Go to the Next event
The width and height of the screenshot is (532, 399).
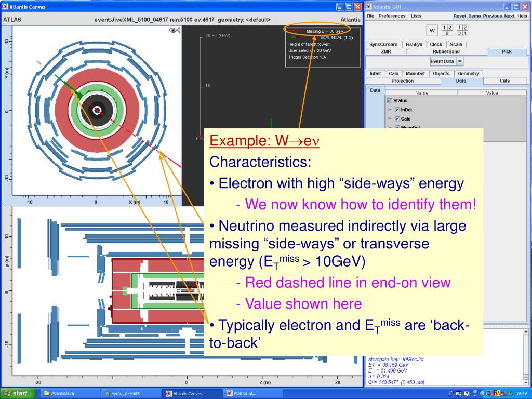point(509,16)
